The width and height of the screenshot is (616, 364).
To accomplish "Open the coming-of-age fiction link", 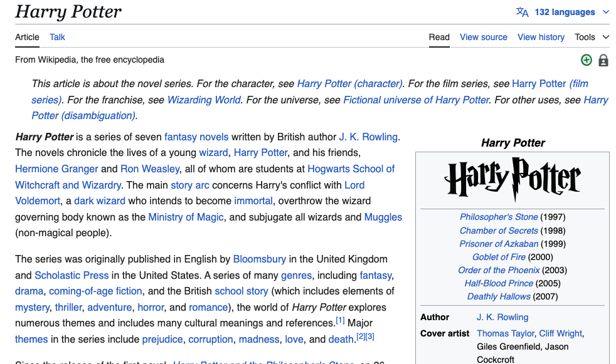I will (x=95, y=291).
